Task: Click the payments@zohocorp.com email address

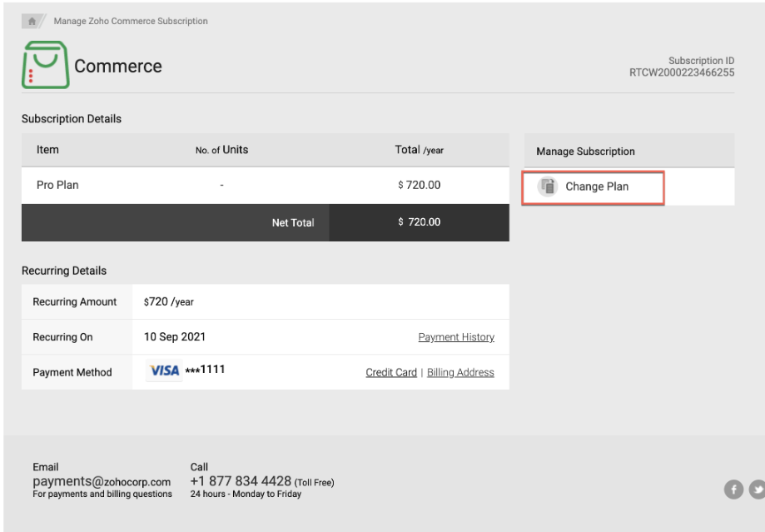Action: 102,481
